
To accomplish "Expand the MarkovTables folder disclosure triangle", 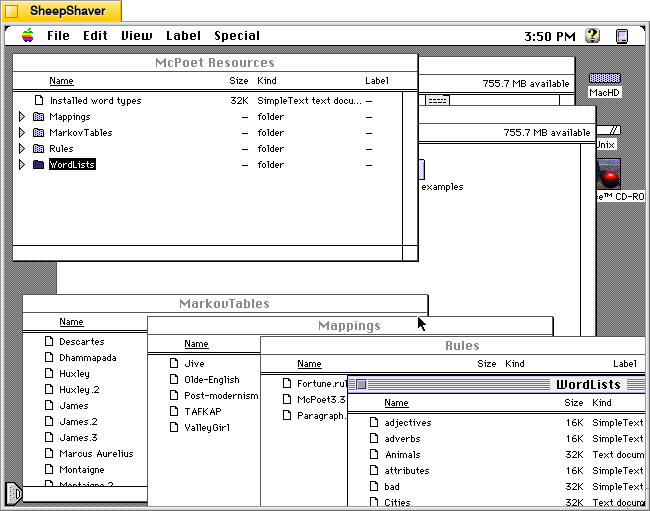I will (x=22, y=133).
